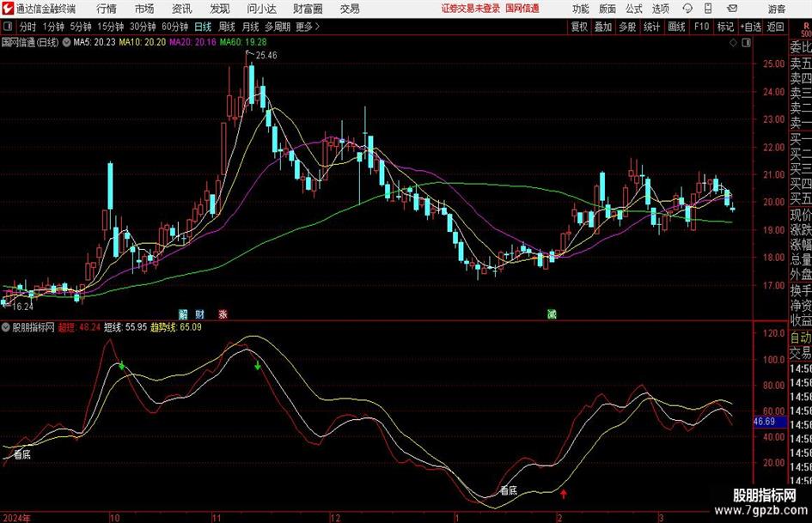Click the 叠加 overlay button

click(x=603, y=27)
